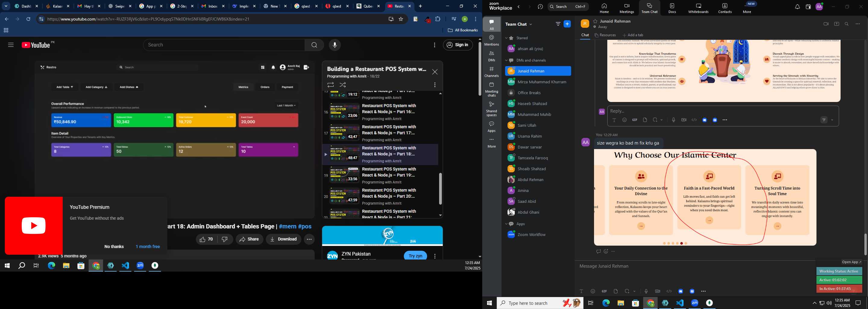Click emoji icon in message composer
This screenshot has height=309, width=868.
tap(593, 291)
